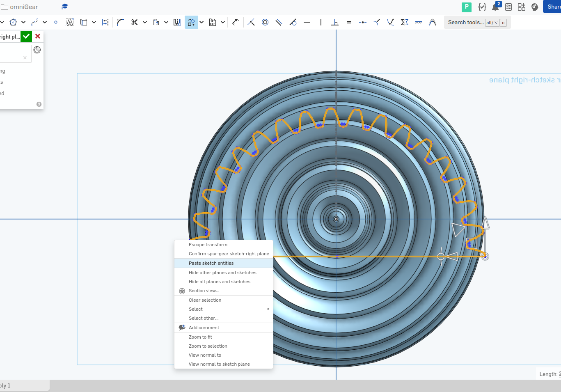
Task: Select the Text sketch tool
Action: tap(70, 22)
